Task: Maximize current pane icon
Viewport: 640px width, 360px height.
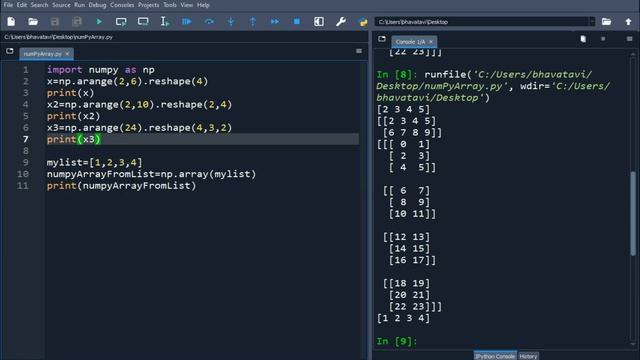Action: pyautogui.click(x=319, y=22)
